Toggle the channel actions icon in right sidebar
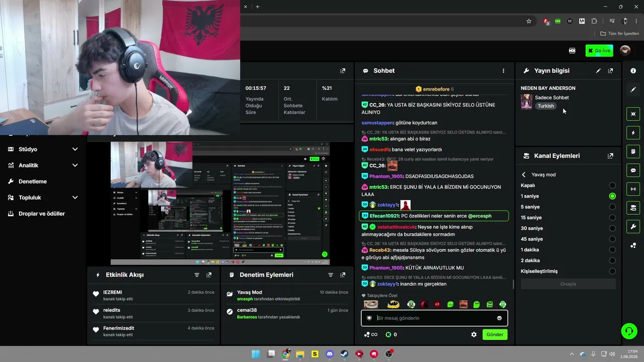644x362 pixels. point(633,208)
